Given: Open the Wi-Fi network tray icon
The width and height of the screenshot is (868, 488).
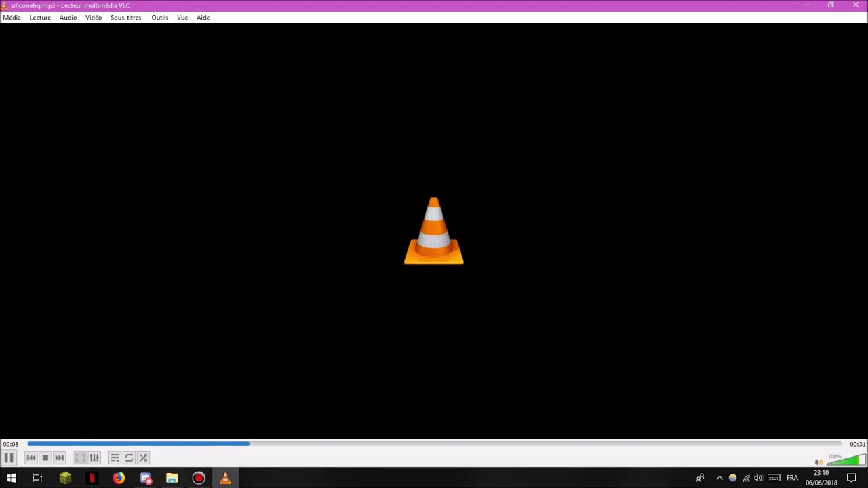Looking at the screenshot, I should [746, 478].
